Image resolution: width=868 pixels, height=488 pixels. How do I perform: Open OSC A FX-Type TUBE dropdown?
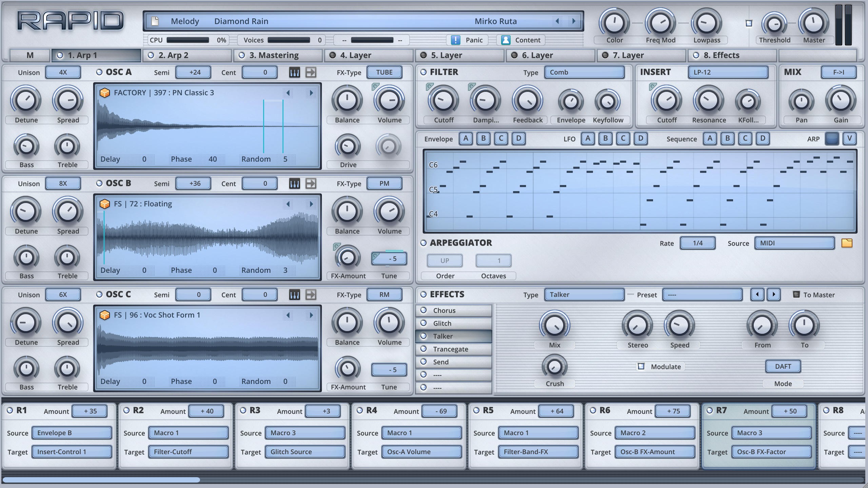pyautogui.click(x=384, y=72)
